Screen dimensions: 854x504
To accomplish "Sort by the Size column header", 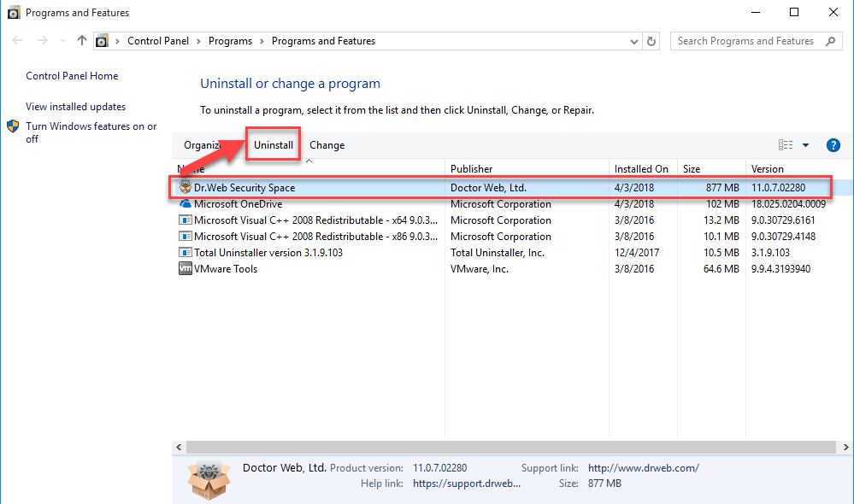I will click(x=692, y=169).
